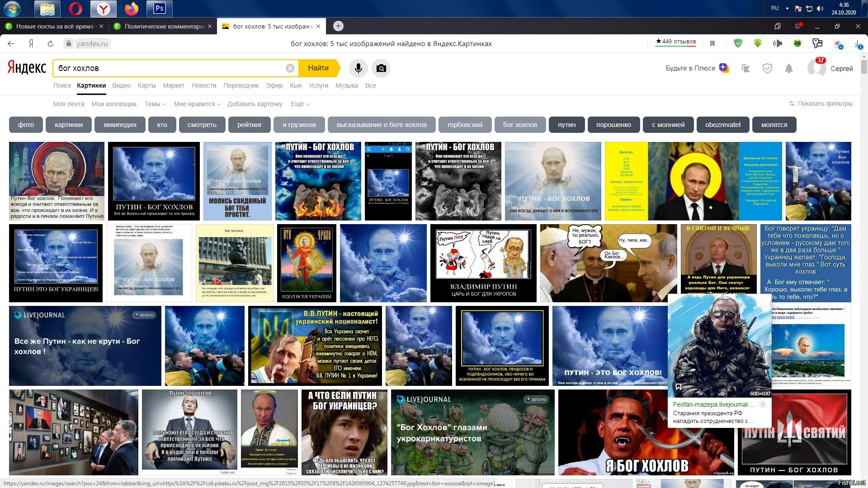
Task: Open Firefox from the taskbar
Action: [x=132, y=9]
